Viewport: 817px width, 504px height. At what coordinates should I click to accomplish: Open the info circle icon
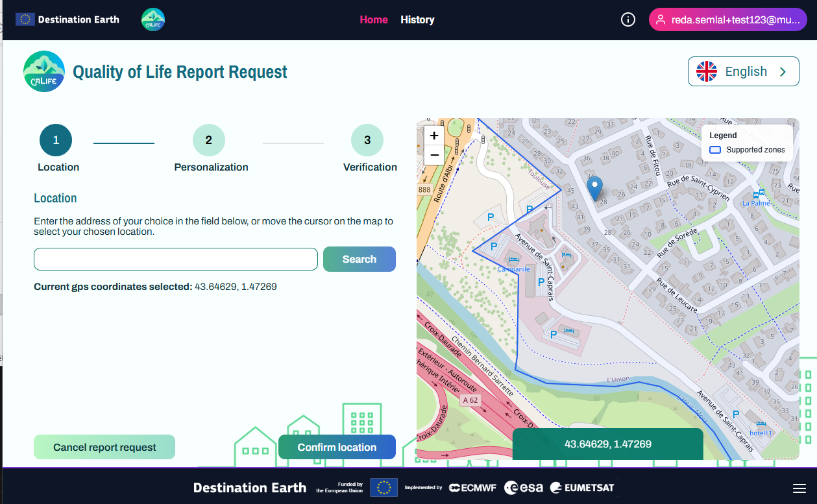coord(628,19)
